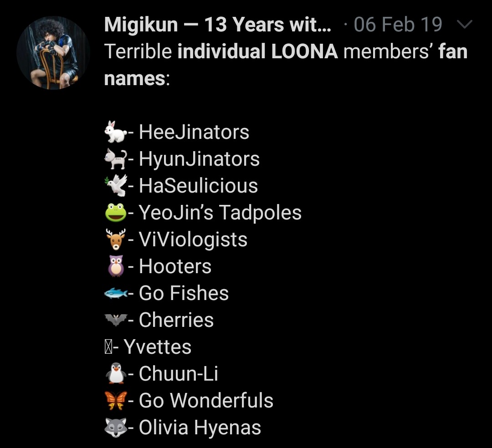Viewport: 492px width, 448px height.
Task: Click the 06 Feb 19 tweet timestamp
Action: point(398,25)
